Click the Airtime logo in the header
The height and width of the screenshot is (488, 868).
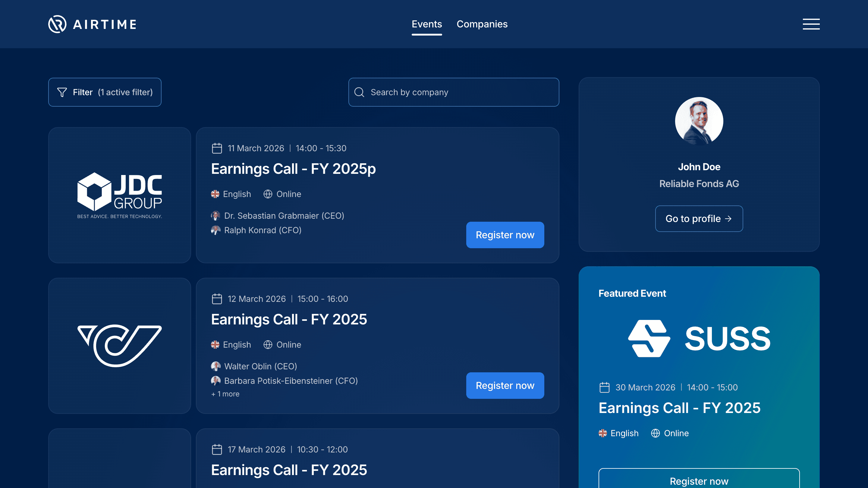[x=92, y=24]
